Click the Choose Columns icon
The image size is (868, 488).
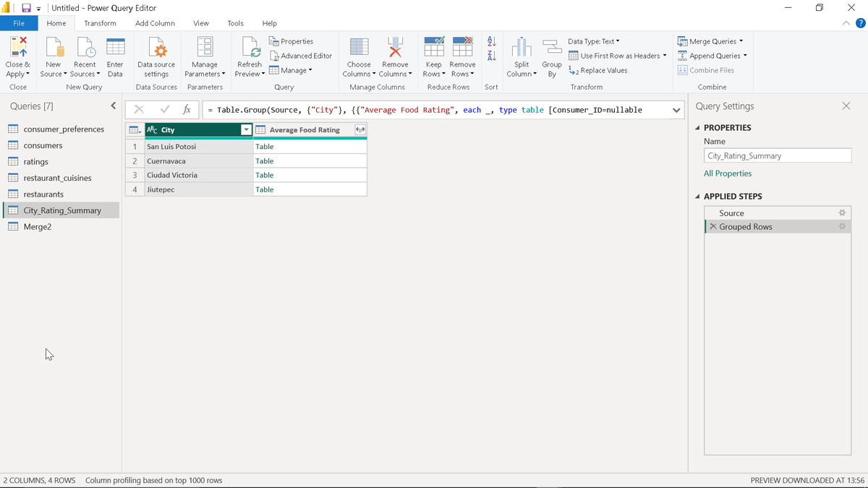[359, 47]
